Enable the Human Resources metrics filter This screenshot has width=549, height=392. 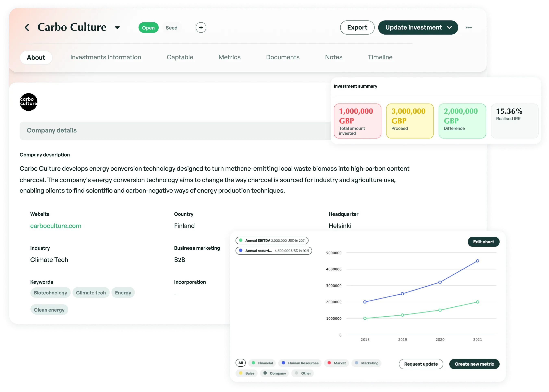pos(300,363)
